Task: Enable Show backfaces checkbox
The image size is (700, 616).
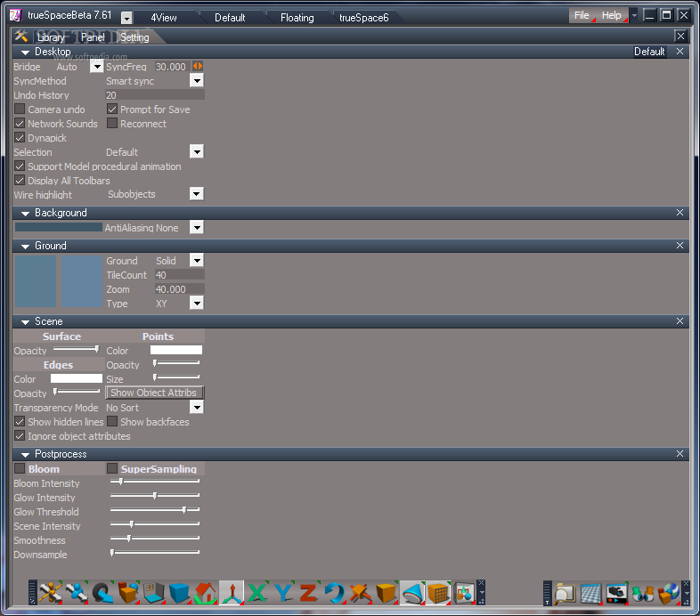Action: click(x=112, y=421)
